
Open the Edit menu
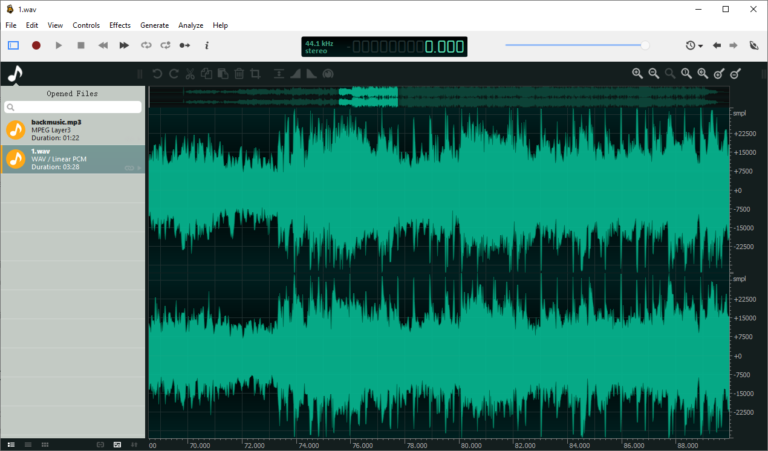click(32, 25)
